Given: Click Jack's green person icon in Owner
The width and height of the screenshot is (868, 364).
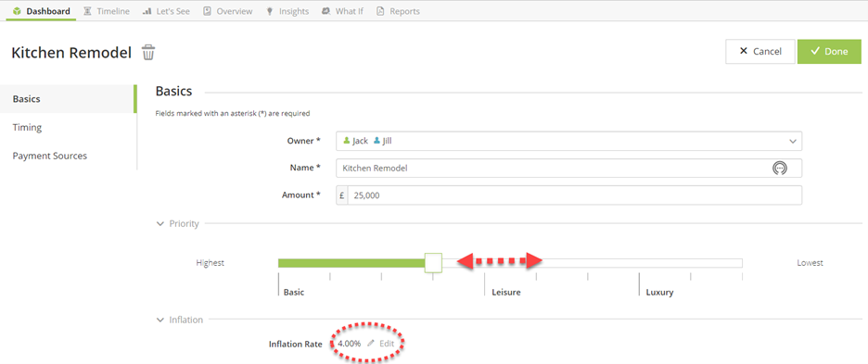Looking at the screenshot, I should [347, 141].
